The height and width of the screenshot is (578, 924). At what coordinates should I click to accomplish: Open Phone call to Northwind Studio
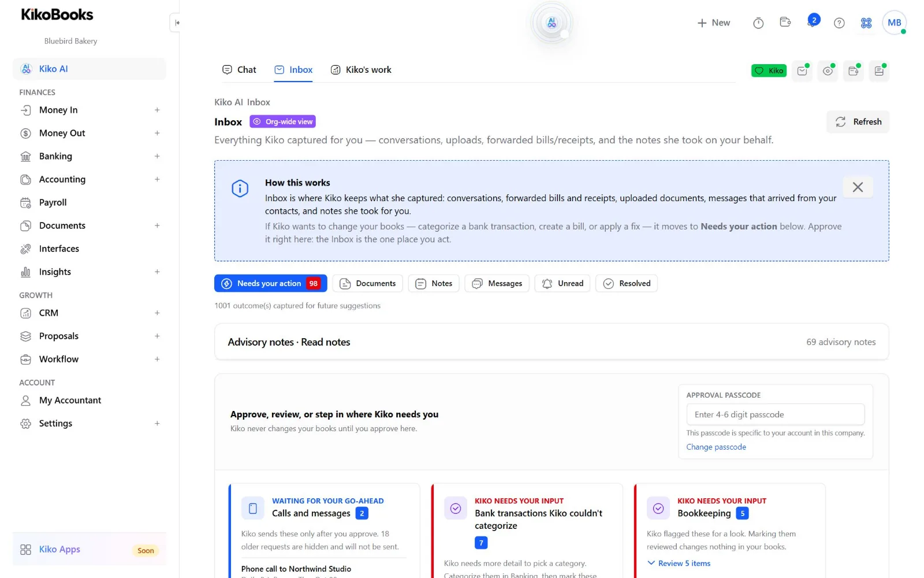point(296,569)
